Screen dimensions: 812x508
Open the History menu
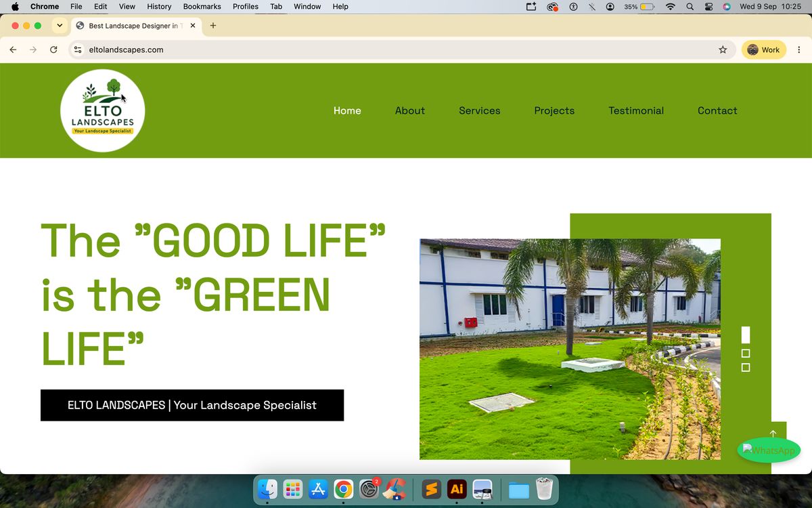(159, 7)
